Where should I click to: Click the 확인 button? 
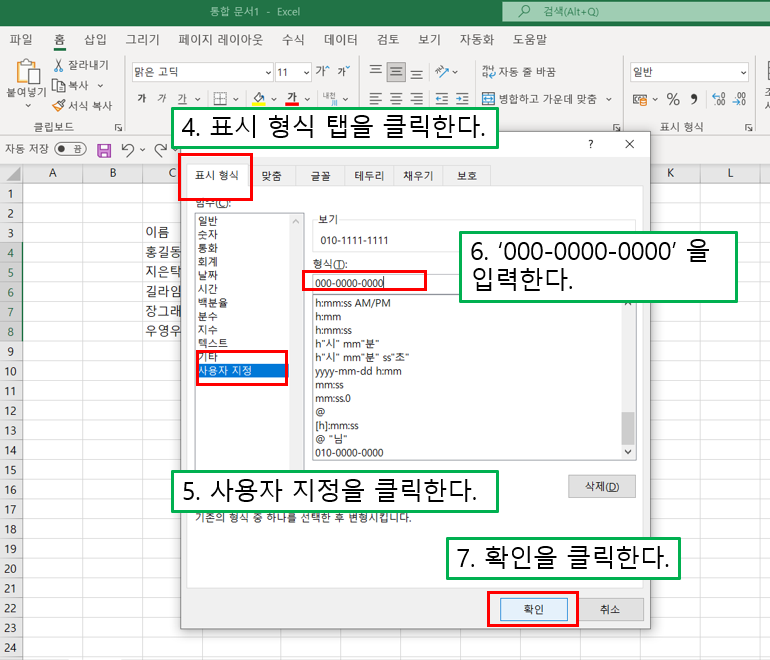pos(534,609)
